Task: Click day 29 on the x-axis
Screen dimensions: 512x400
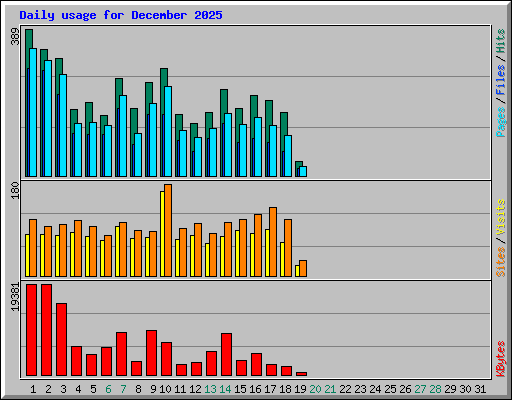Action: 450,389
